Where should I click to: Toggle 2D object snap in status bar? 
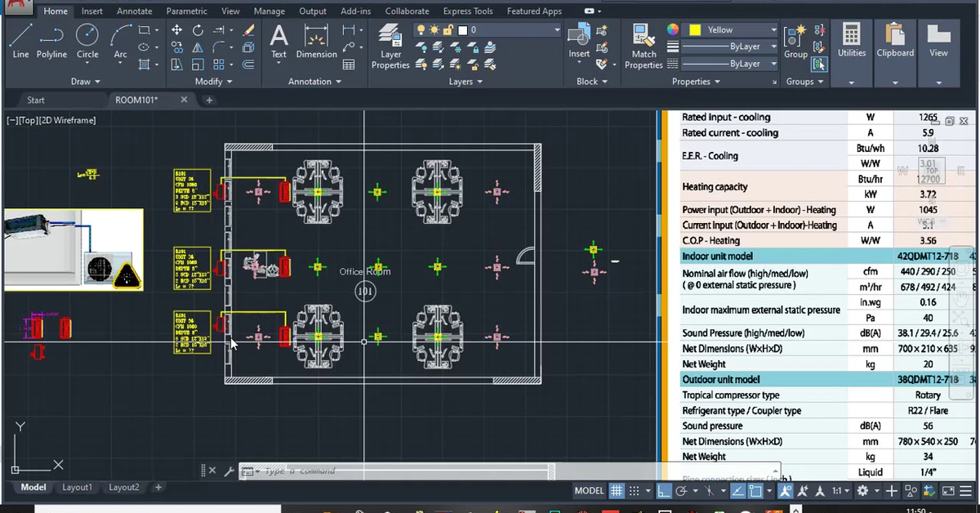756,491
